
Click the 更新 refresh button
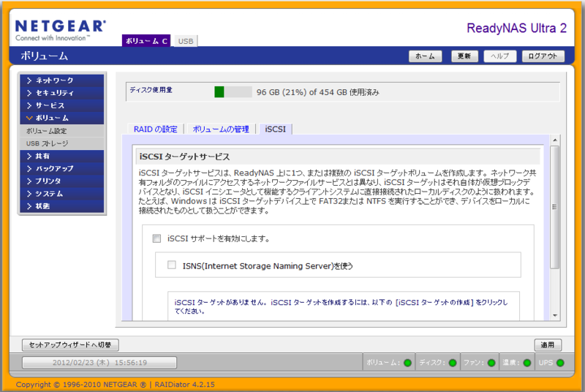[464, 56]
